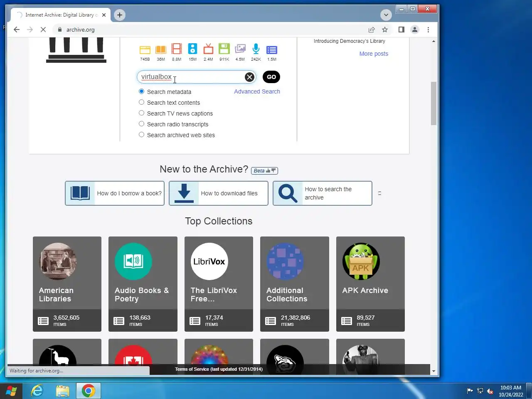Click the Beta feedback badge

264,171
